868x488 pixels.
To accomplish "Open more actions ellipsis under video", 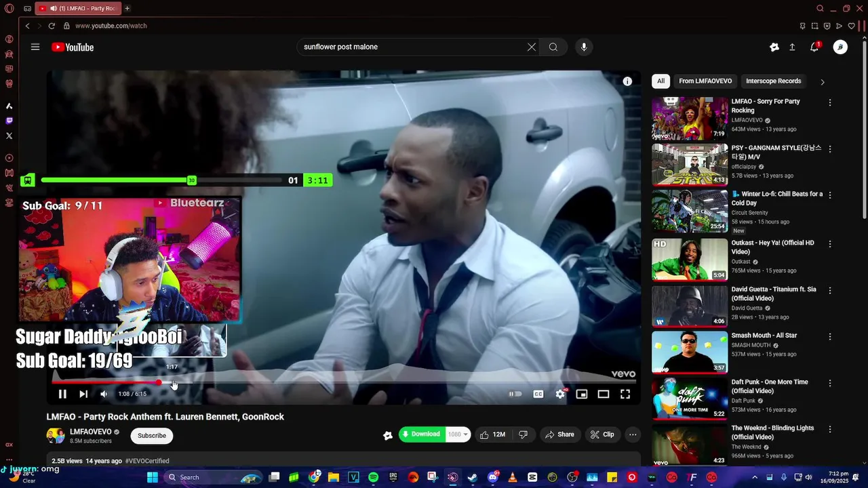I will 633,434.
